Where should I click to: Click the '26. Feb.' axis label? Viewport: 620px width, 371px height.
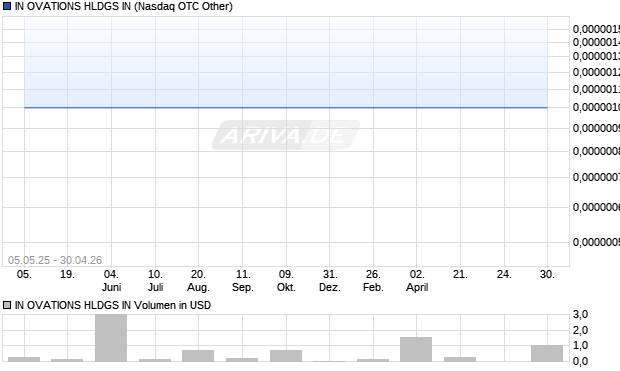pos(373,280)
